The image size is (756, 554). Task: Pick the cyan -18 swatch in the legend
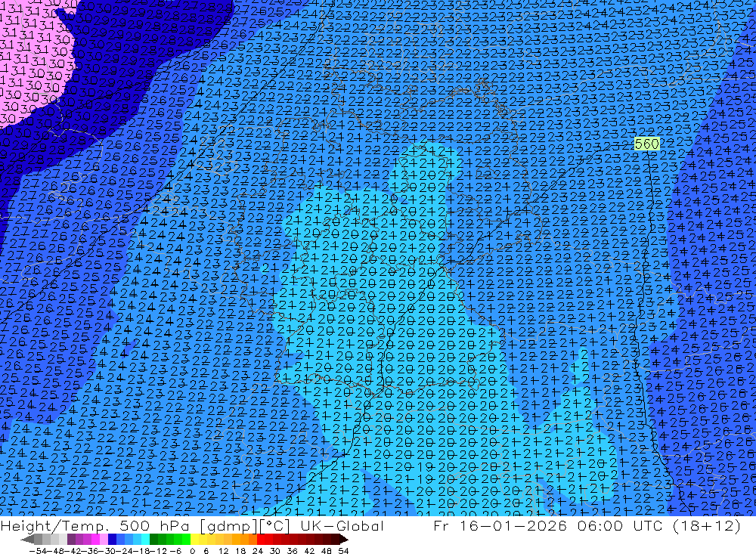point(145,539)
